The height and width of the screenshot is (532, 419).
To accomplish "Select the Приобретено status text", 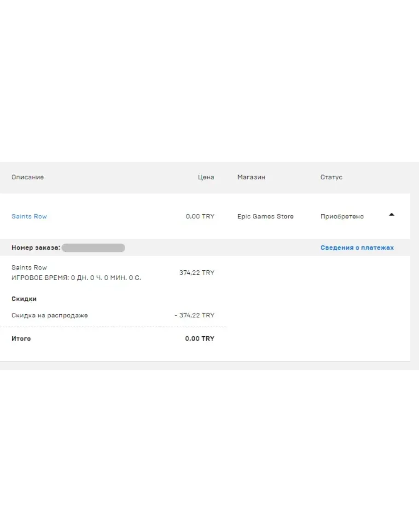I will tap(342, 216).
